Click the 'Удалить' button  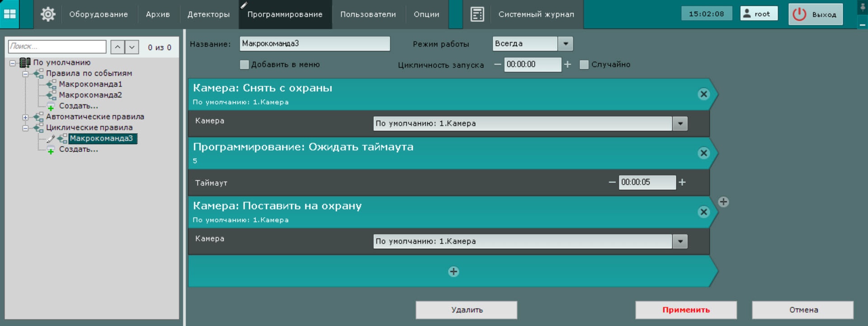pos(466,310)
